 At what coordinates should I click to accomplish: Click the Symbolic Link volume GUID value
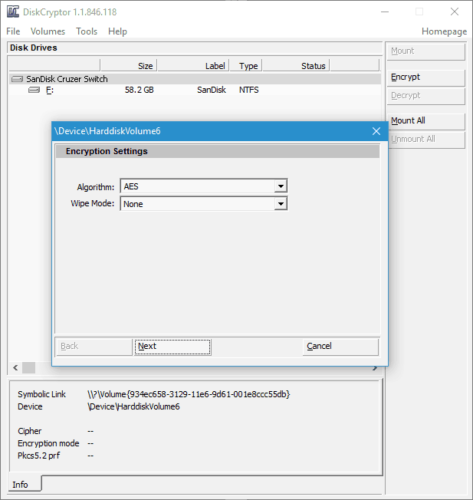pyautogui.click(x=189, y=394)
